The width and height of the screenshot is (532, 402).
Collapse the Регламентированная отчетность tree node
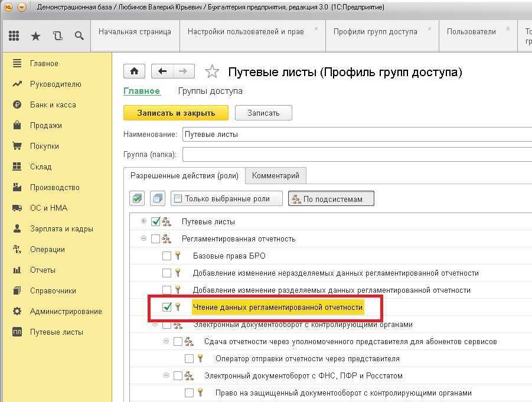[x=143, y=238]
